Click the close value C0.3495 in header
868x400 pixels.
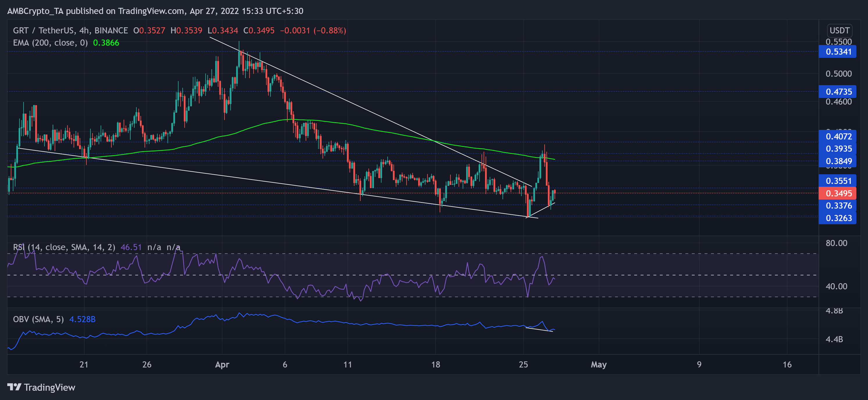(259, 31)
